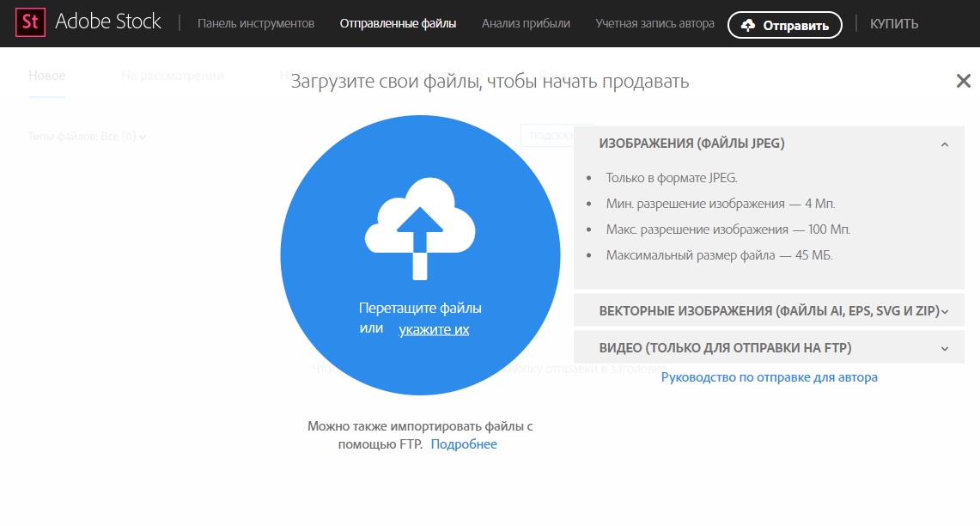Screen dimensions: 980x526
Task: Expand the vector images AI, EPS section
Action: 945,311
